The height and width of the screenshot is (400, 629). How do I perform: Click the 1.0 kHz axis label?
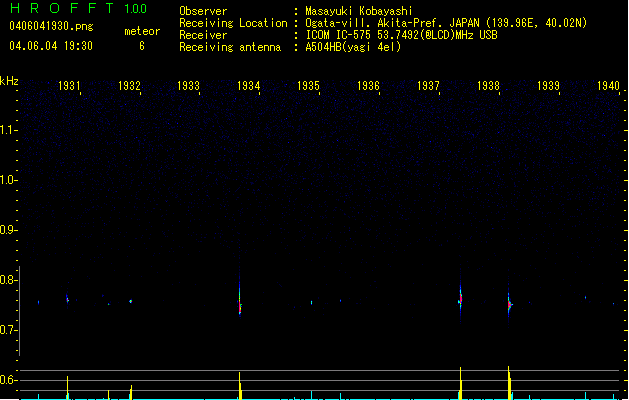[x=8, y=180]
